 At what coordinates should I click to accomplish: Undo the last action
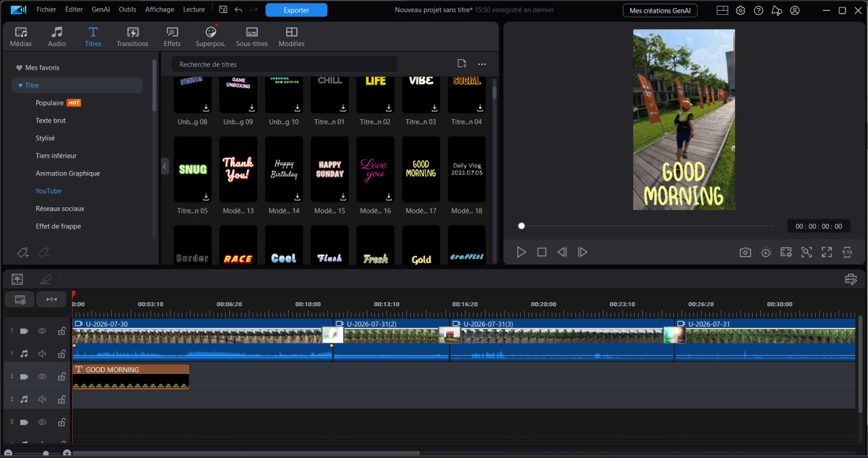pos(238,10)
